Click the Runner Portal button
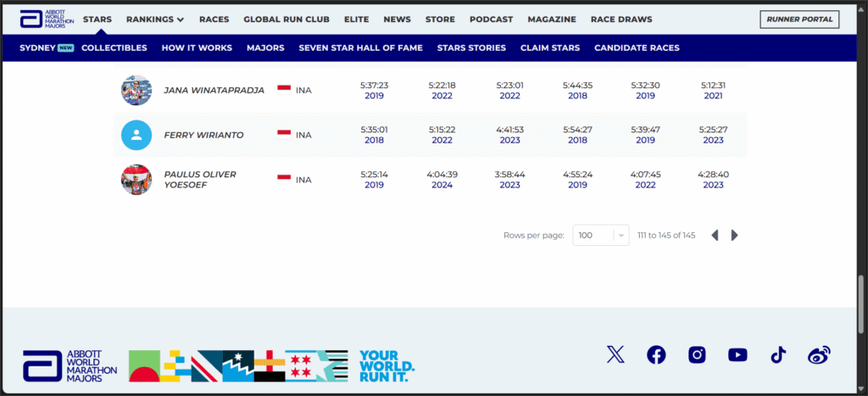This screenshot has height=396, width=868. 798,19
